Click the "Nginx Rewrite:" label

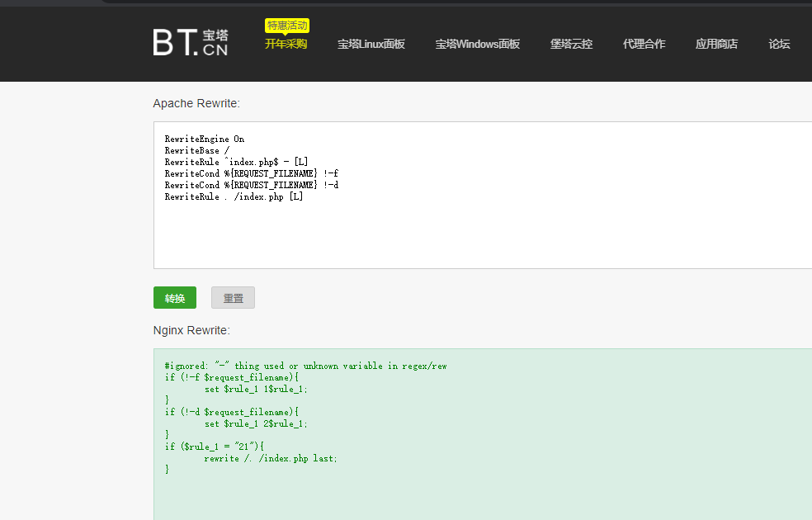[191, 330]
